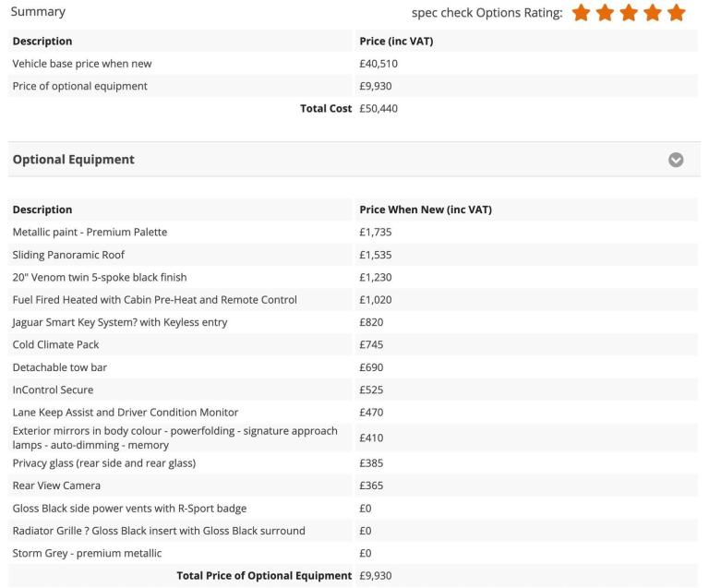Click the spec check Options Rating label
The image size is (709, 588).
(487, 13)
